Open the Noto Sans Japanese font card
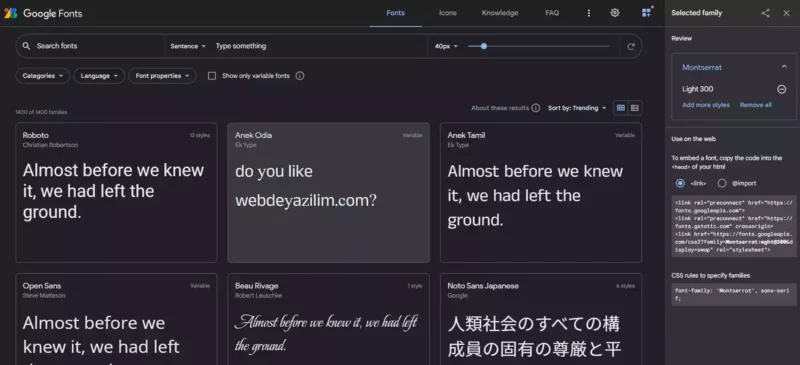This screenshot has width=800, height=365. [541, 319]
